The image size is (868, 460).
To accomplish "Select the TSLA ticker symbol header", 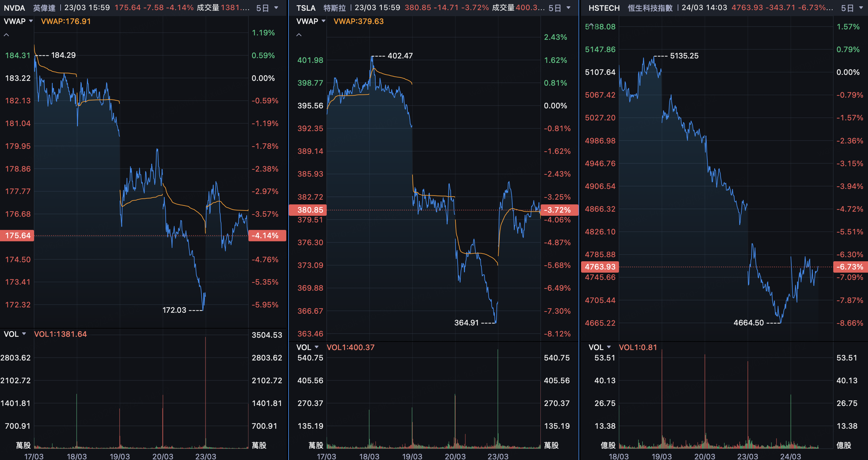I will [x=306, y=8].
